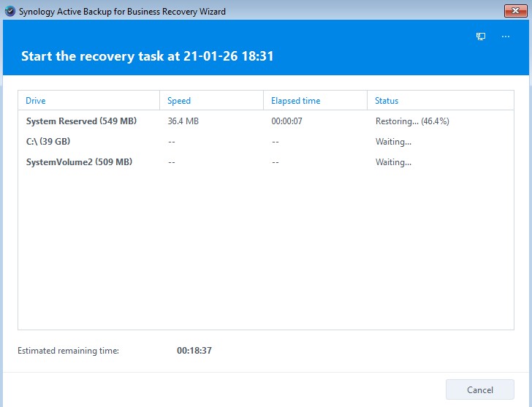
Task: Click the Drive column header
Action: point(88,100)
